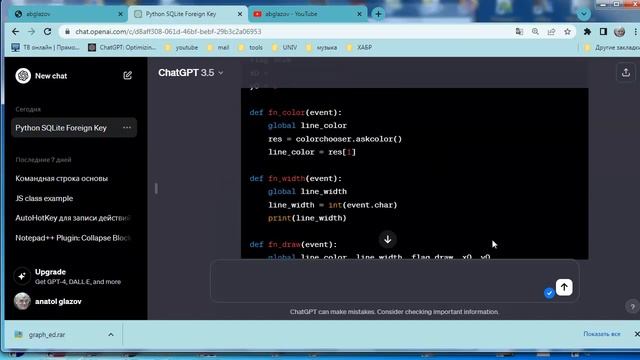The image size is (640, 360).
Task: Click the Upgrade sparkle icon
Action: pyautogui.click(x=22, y=276)
